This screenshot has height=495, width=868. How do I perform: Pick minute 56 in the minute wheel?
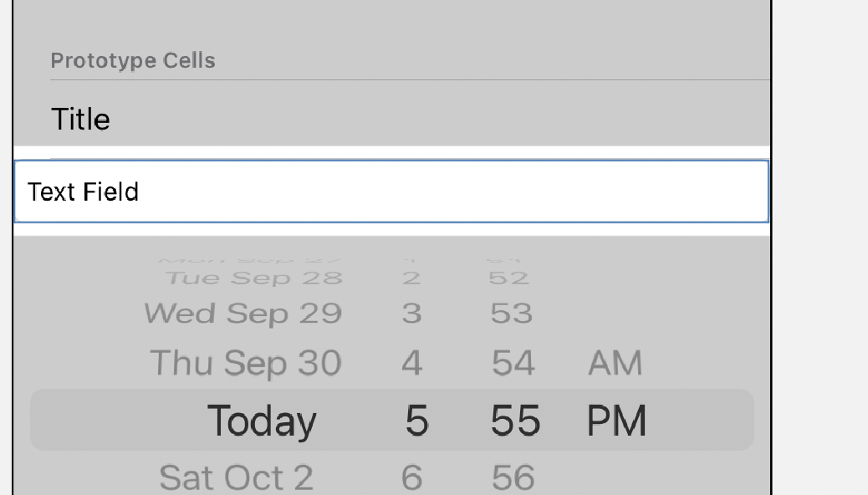[x=513, y=477]
